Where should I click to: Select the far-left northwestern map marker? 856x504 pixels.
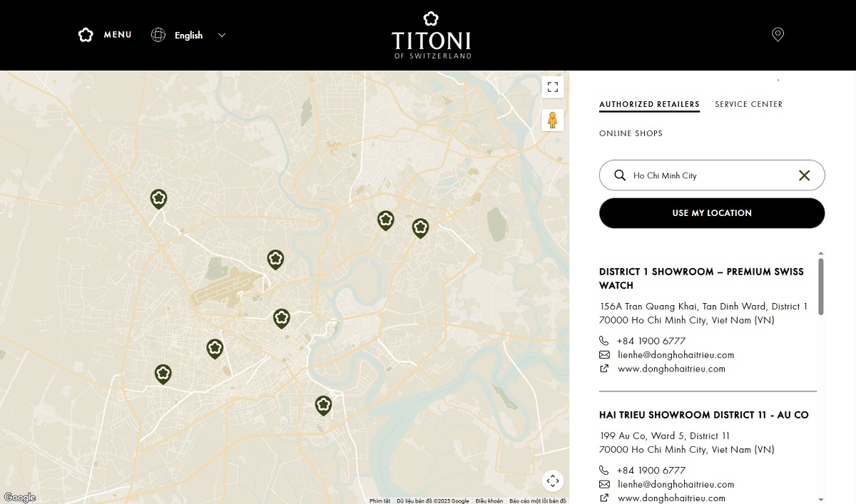159,199
